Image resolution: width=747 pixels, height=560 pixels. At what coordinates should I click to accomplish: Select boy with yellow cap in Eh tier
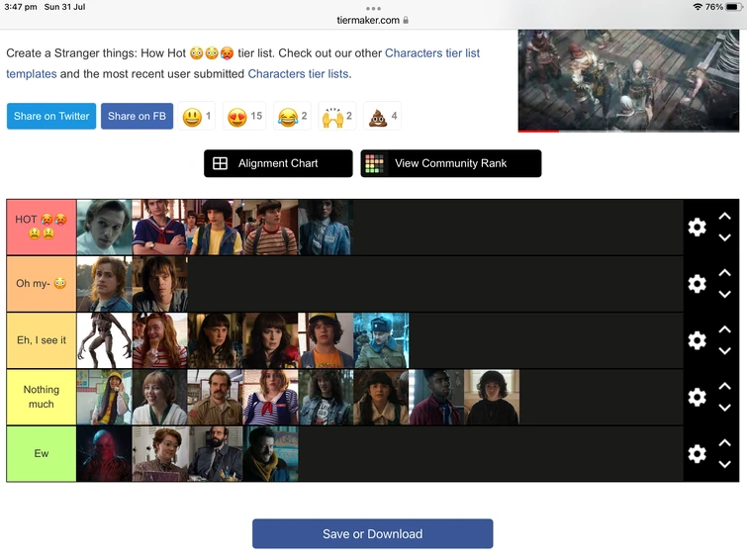pyautogui.click(x=326, y=340)
